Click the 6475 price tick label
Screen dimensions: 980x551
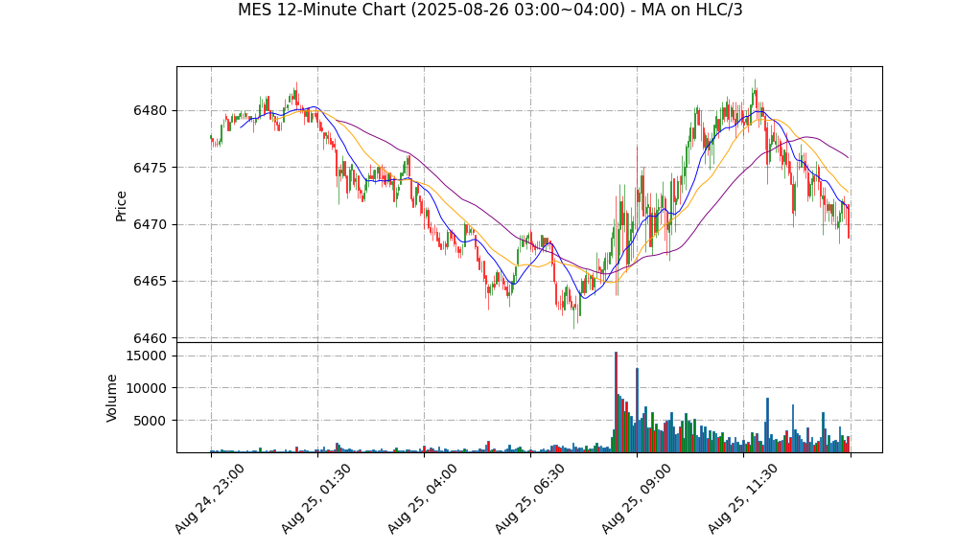[x=150, y=168]
